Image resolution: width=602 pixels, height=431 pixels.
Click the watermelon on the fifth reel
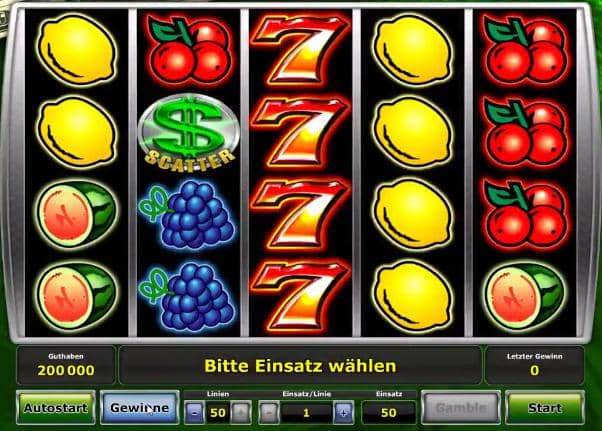pyautogui.click(x=524, y=296)
